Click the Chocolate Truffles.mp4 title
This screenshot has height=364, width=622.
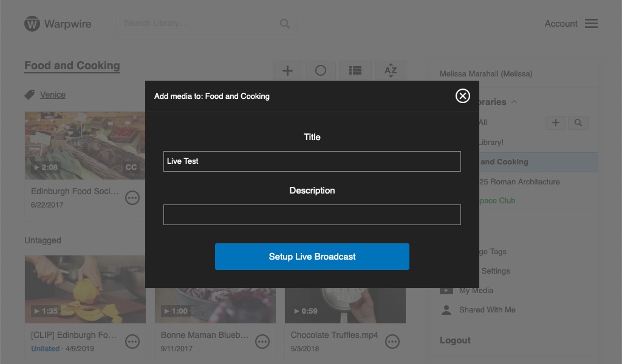coord(335,335)
